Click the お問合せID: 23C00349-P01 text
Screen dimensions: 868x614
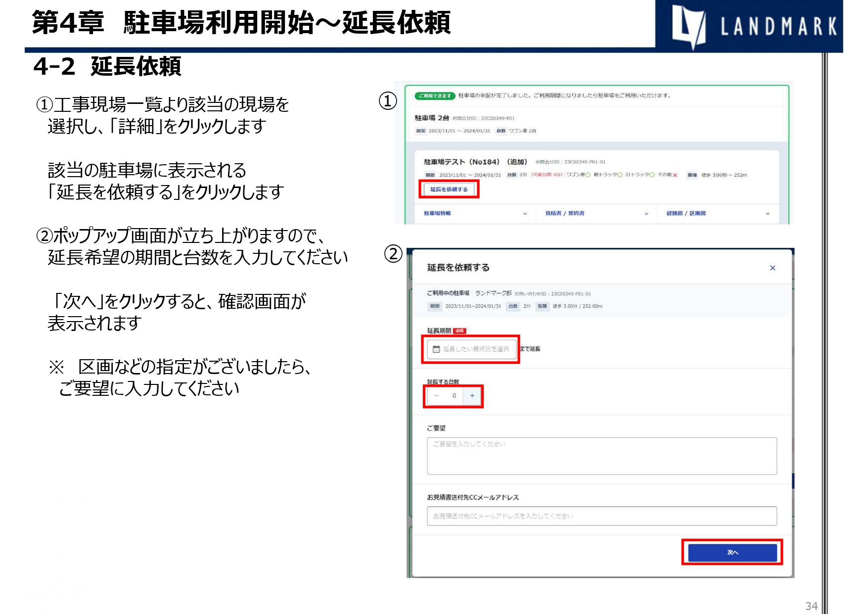(484, 118)
